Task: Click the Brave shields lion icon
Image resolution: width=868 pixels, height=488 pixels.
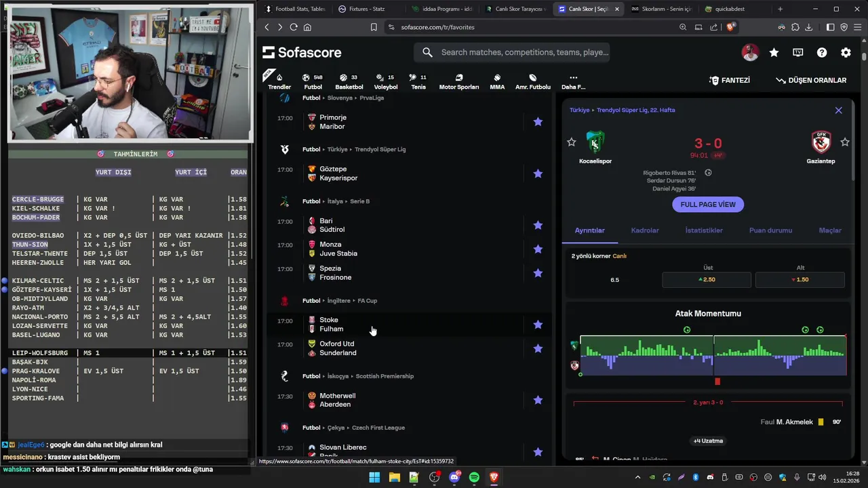Action: pyautogui.click(x=730, y=27)
